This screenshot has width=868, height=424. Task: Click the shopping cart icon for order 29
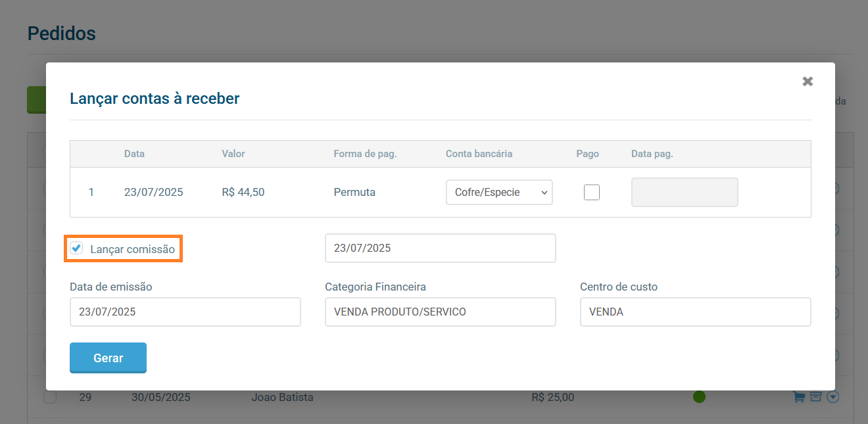799,397
